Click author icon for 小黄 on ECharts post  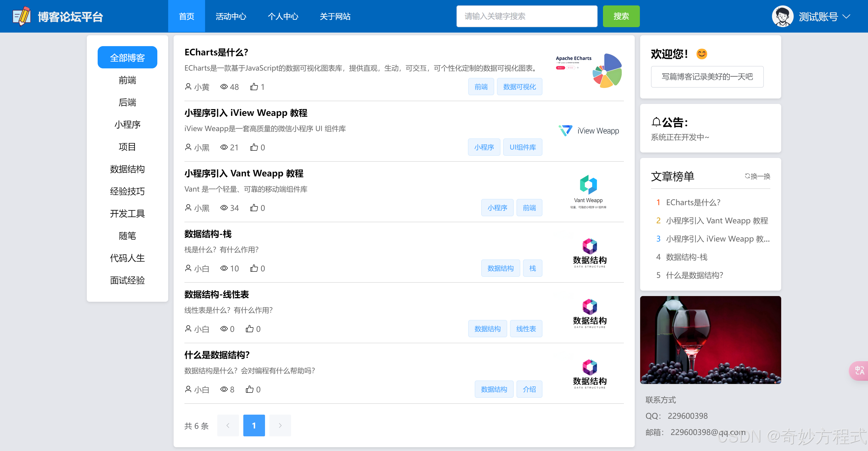point(188,87)
